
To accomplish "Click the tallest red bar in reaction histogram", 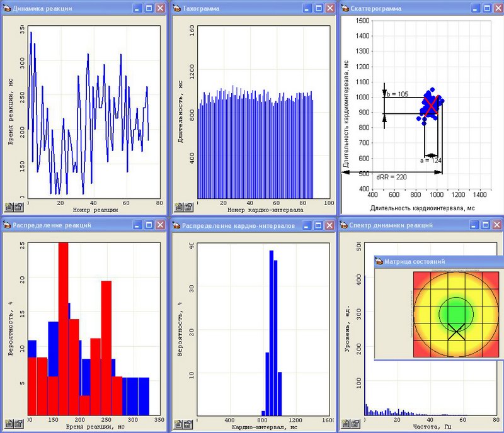I will pyautogui.click(x=63, y=327).
